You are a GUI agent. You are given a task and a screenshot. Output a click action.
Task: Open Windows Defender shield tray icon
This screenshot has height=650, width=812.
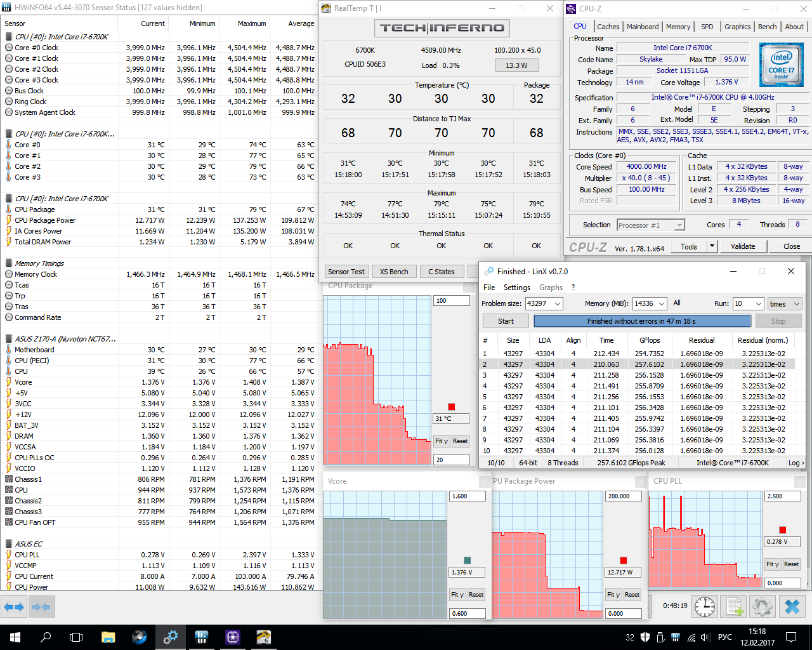coord(645,637)
